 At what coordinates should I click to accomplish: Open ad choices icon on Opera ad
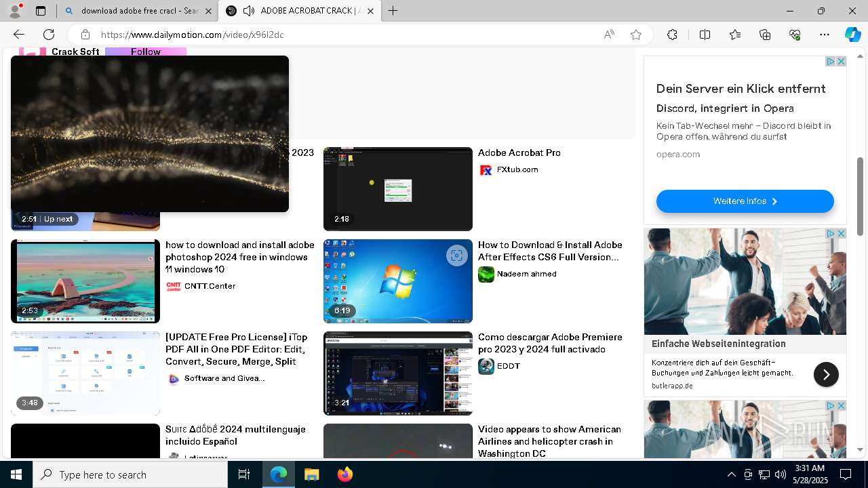[830, 61]
